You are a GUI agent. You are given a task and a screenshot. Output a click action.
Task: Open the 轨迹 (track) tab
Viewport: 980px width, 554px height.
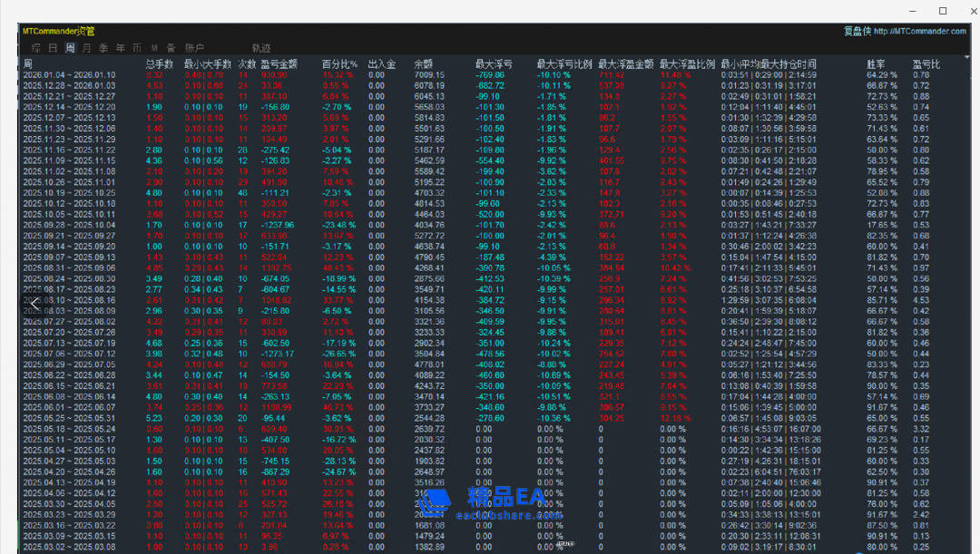point(261,48)
